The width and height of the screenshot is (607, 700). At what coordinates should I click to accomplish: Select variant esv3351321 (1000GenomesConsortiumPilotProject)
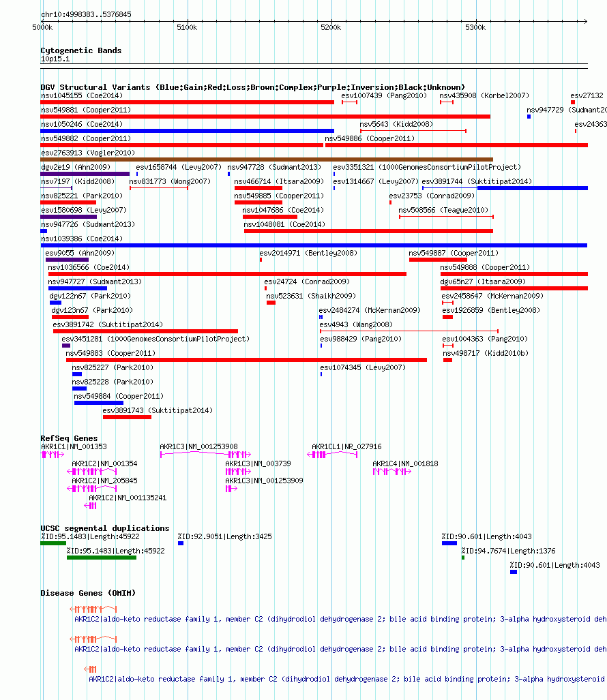pyautogui.click(x=427, y=167)
